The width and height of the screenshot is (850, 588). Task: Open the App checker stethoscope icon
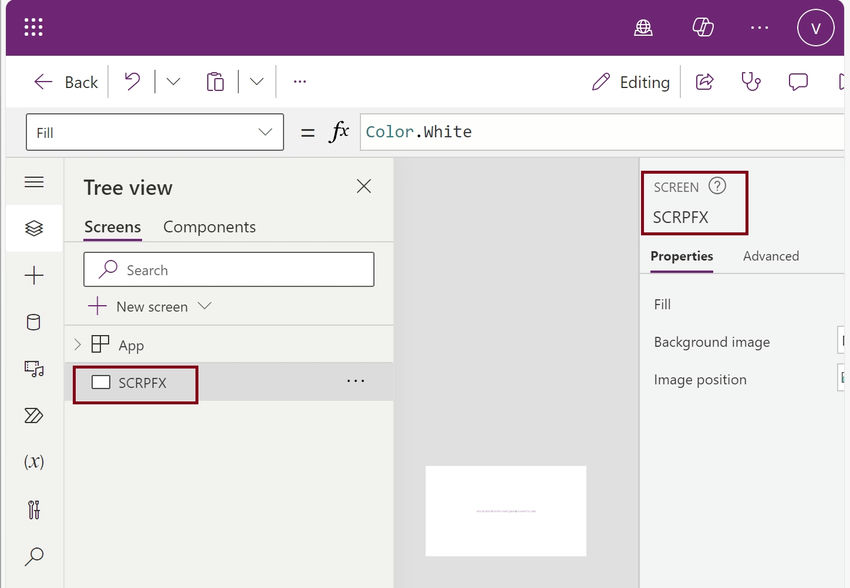point(751,82)
